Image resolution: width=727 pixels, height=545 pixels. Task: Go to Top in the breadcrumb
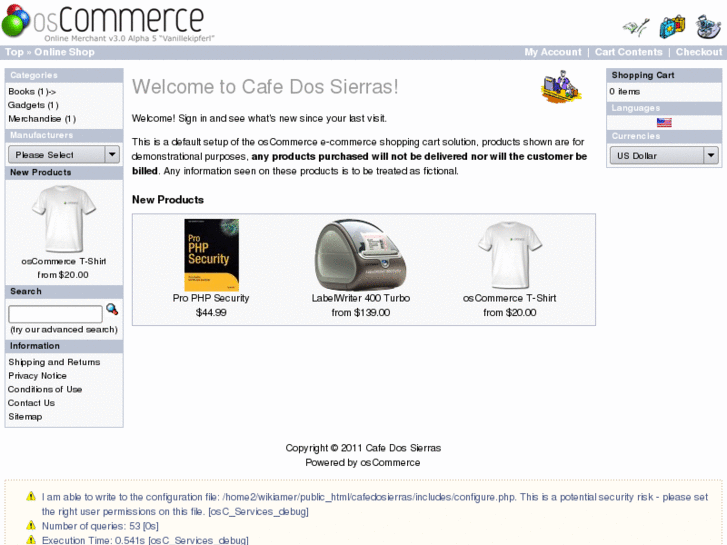click(x=14, y=52)
